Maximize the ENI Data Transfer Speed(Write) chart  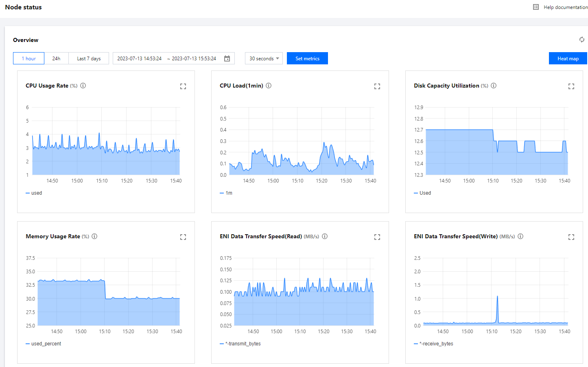coord(571,237)
